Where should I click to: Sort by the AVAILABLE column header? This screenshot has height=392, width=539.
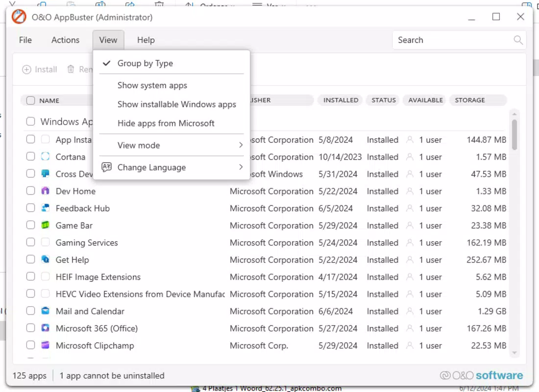pos(425,100)
